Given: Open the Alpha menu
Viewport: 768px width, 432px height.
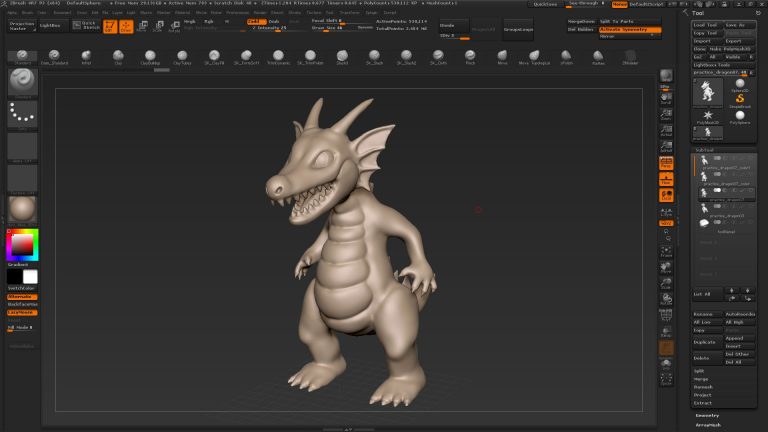Looking at the screenshot, I should (x=12, y=13).
